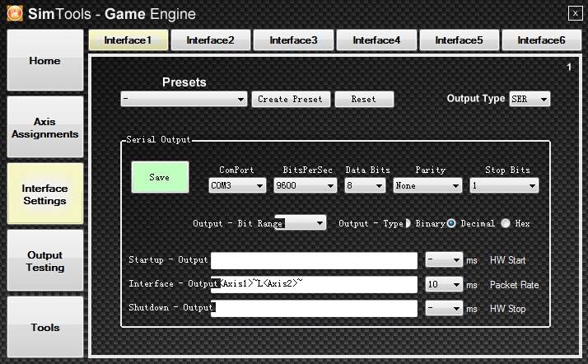Click the Shutdown Output text field
Viewport: 588px width, 364px height.
[314, 309]
